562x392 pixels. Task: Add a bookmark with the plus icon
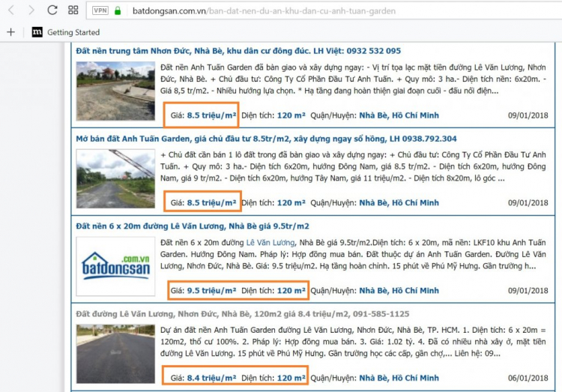10,32
